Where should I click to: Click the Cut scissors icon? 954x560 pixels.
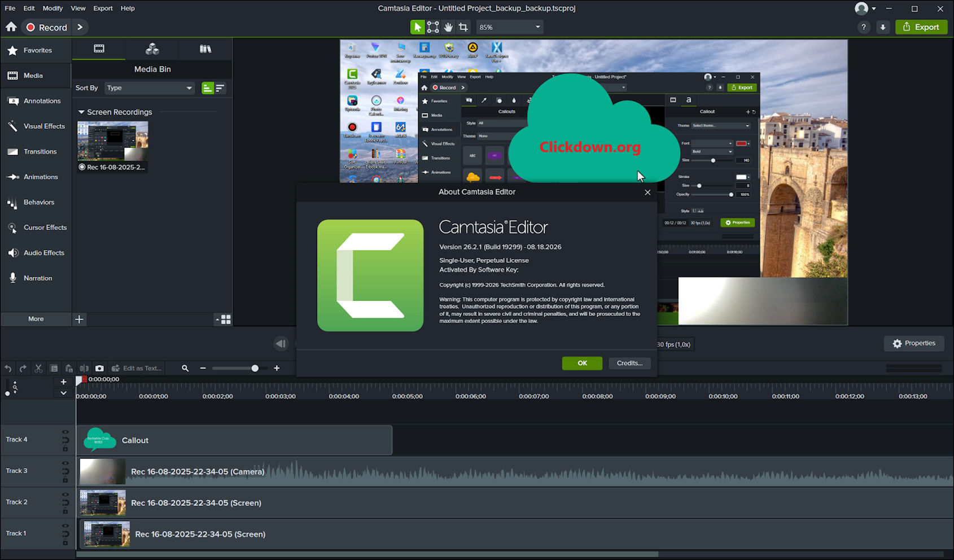coord(38,369)
